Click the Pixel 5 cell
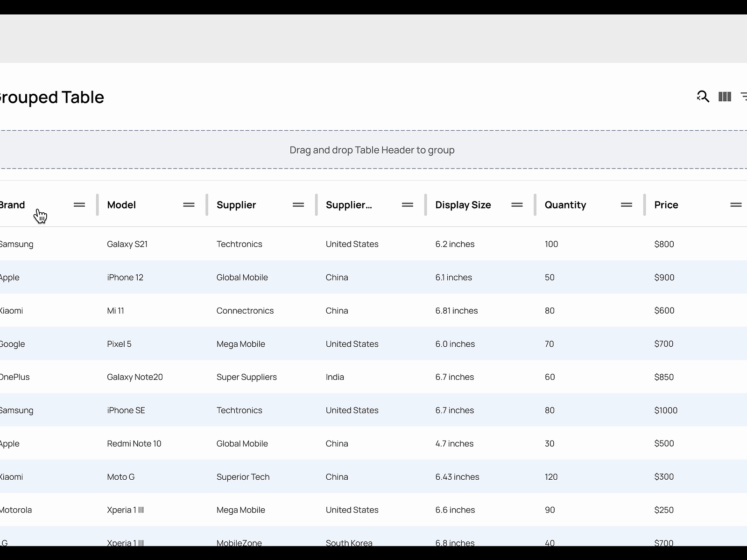Screen dimensions: 747x560 [x=120, y=343]
